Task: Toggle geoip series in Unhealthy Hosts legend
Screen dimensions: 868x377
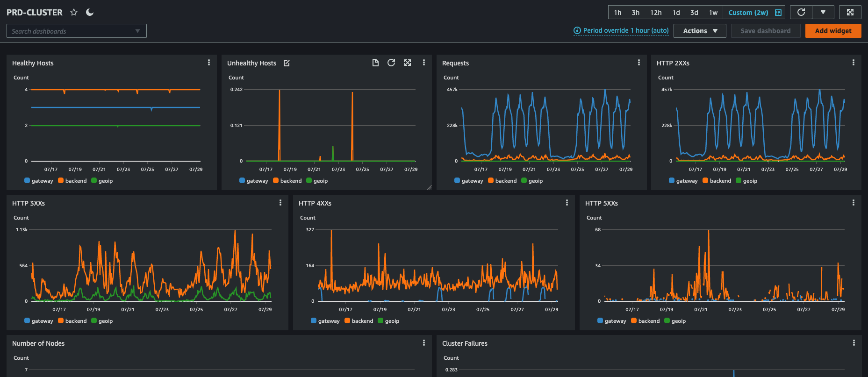Action: click(317, 181)
